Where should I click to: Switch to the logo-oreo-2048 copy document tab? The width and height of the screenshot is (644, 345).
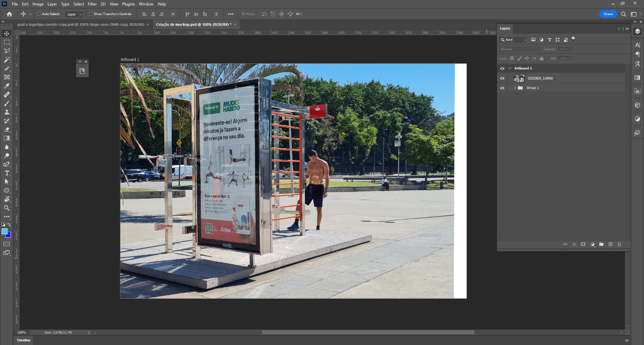point(80,24)
